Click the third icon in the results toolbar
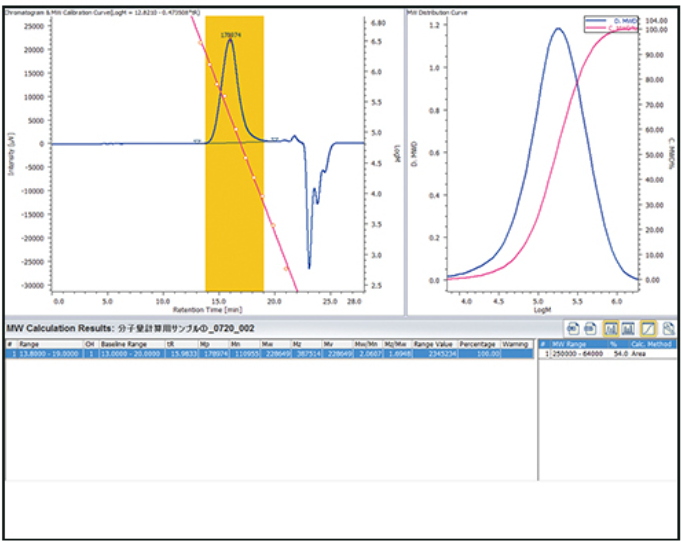 click(610, 328)
